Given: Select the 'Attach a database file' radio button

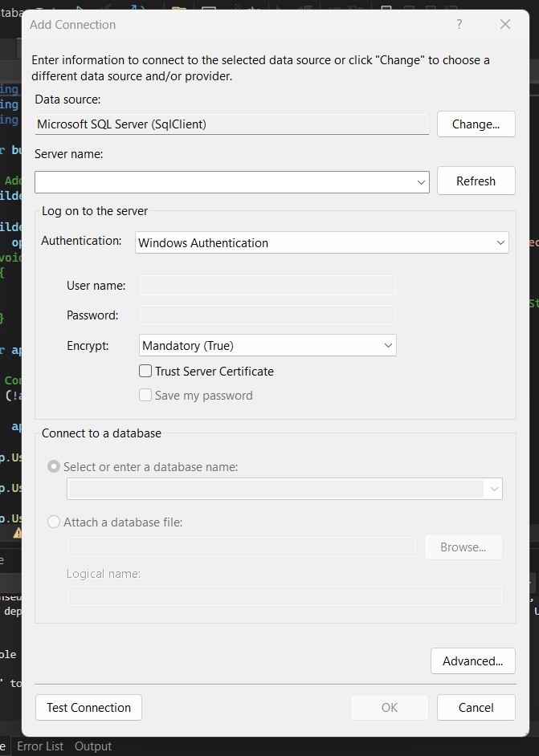Looking at the screenshot, I should click(54, 522).
